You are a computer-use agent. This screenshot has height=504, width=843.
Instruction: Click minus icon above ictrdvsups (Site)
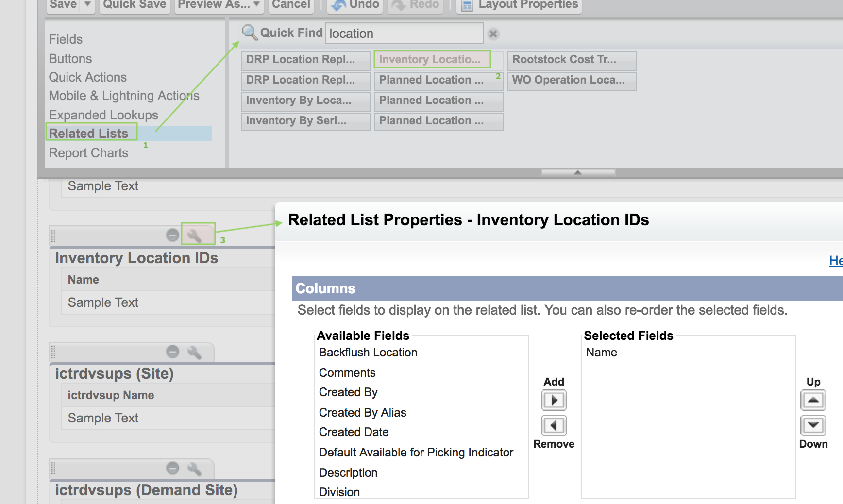[x=172, y=352]
